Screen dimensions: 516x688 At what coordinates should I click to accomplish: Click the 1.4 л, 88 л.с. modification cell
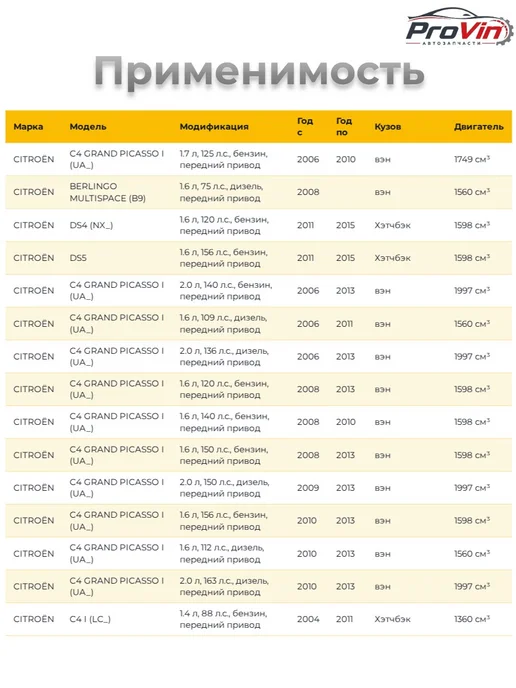tap(223, 619)
